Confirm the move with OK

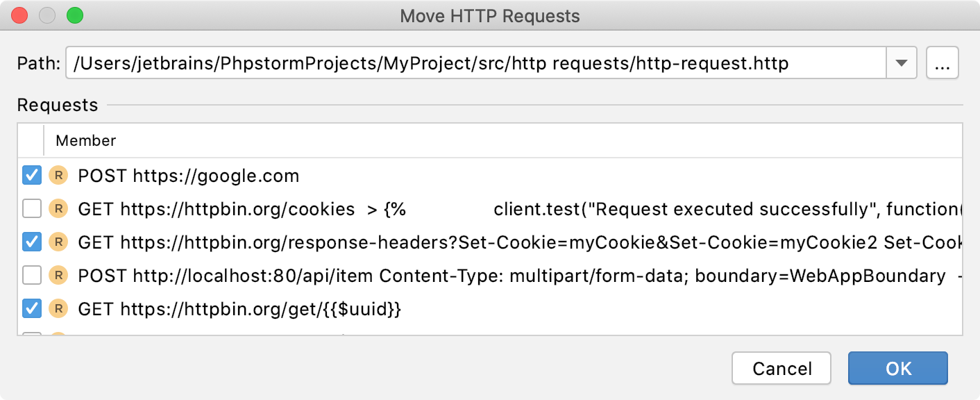[x=898, y=368]
